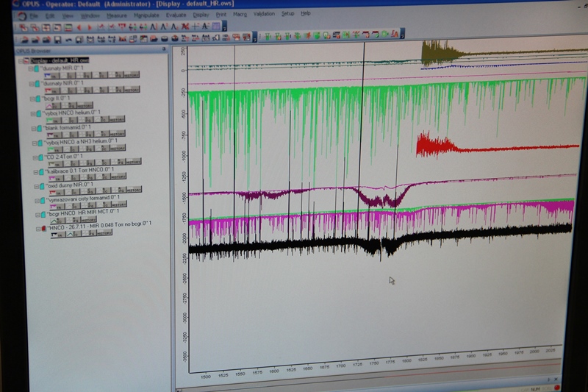
Task: Click the pin icon of OPUS Browser panel
Action: pyautogui.click(x=164, y=49)
